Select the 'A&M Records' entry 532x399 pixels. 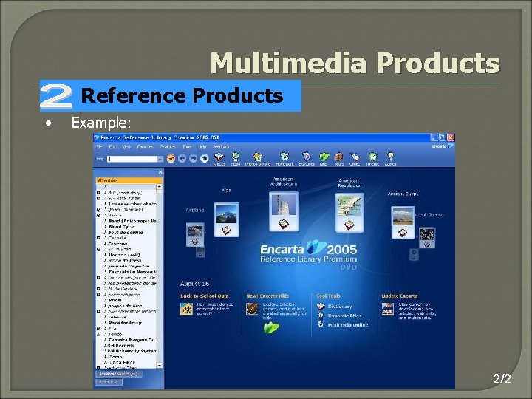pyautogui.click(x=119, y=345)
